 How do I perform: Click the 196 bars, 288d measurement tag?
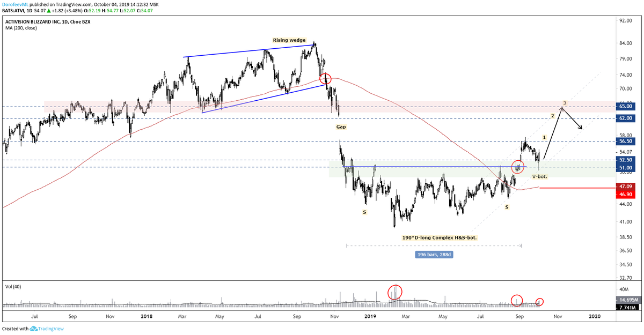pos(435,255)
